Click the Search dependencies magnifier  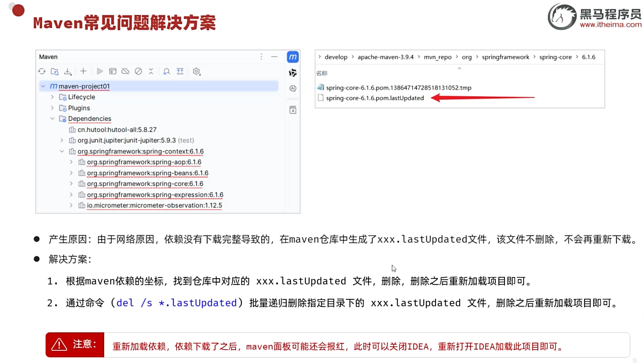[x=166, y=72]
